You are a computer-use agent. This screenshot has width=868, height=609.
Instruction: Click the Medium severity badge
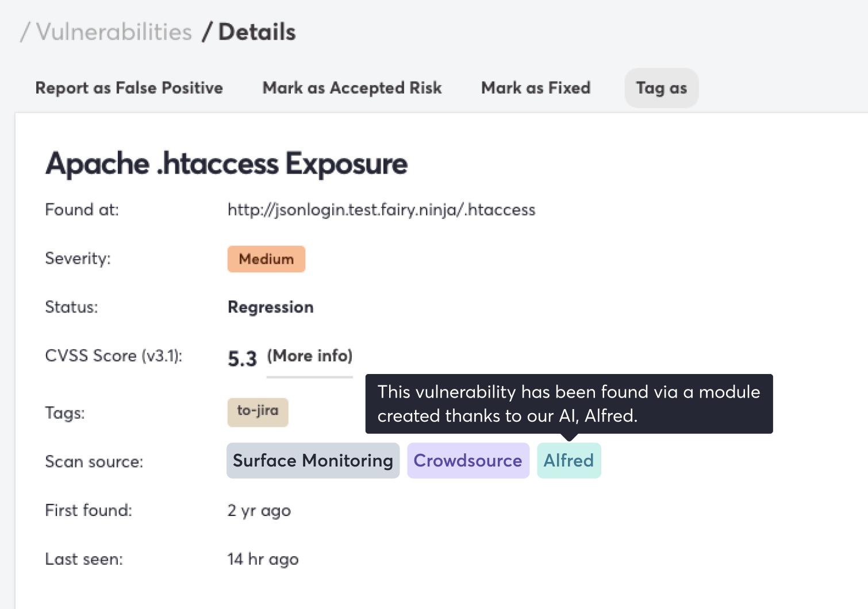tap(266, 259)
